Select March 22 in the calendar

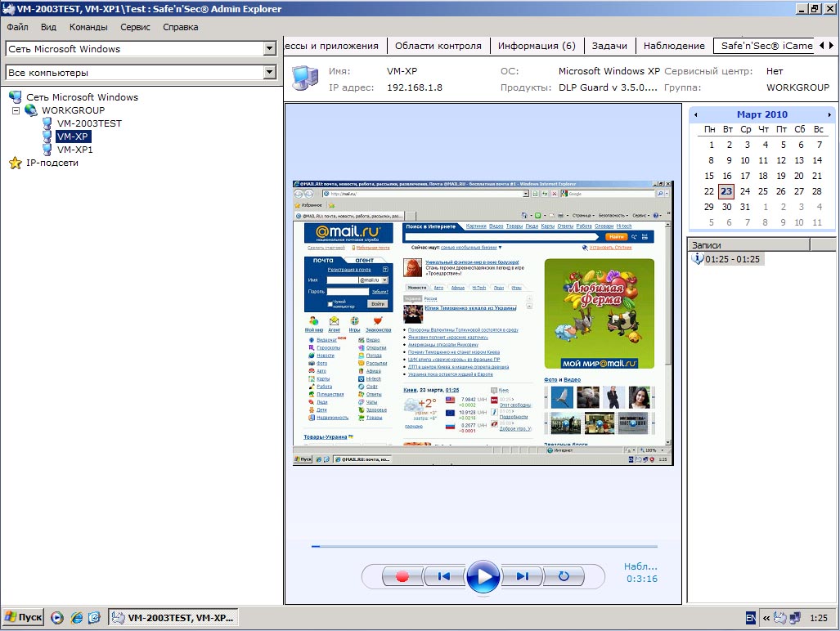coord(709,191)
